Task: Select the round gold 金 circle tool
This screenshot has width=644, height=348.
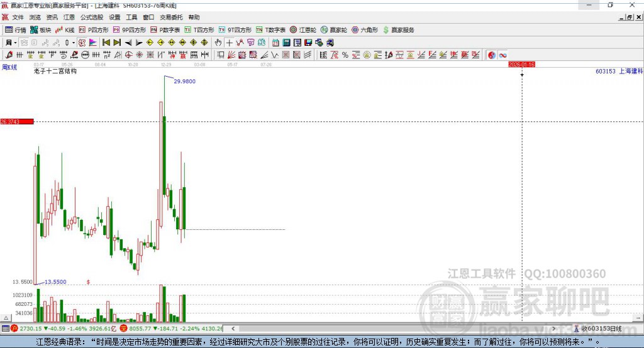Action: pyautogui.click(x=367, y=55)
